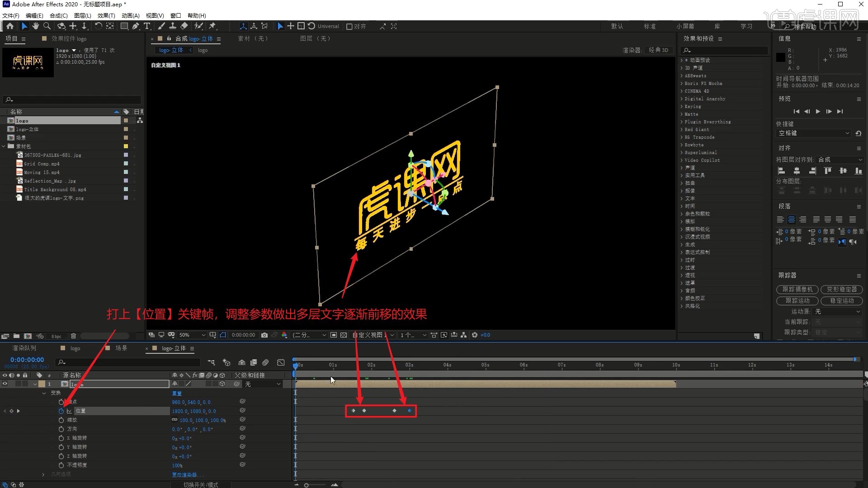Collapse the 变换 property group

(x=44, y=393)
